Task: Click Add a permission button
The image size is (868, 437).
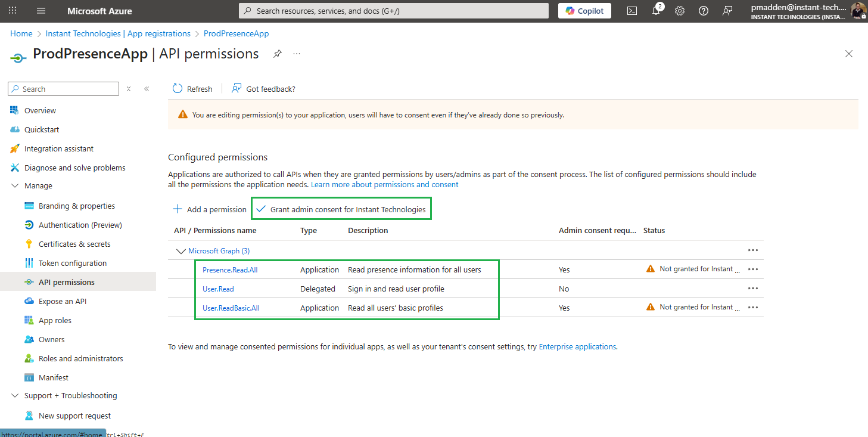Action: 209,209
